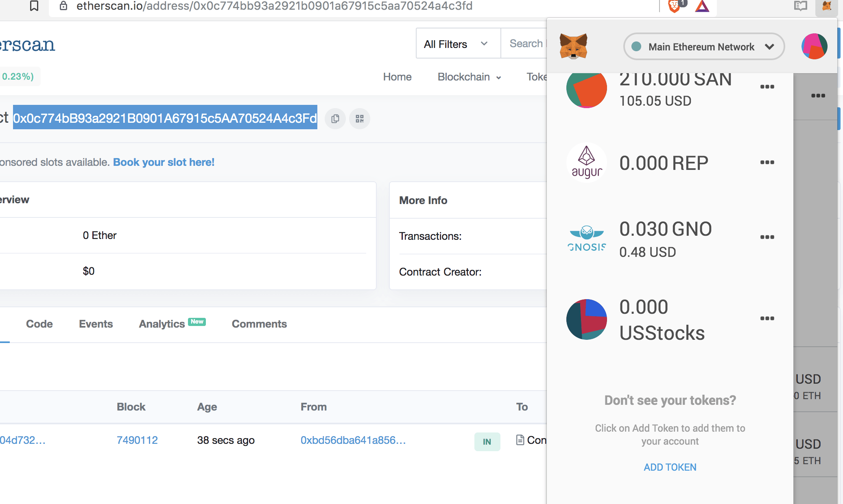Copy the contract address to clipboard
The width and height of the screenshot is (843, 504).
[x=335, y=119]
